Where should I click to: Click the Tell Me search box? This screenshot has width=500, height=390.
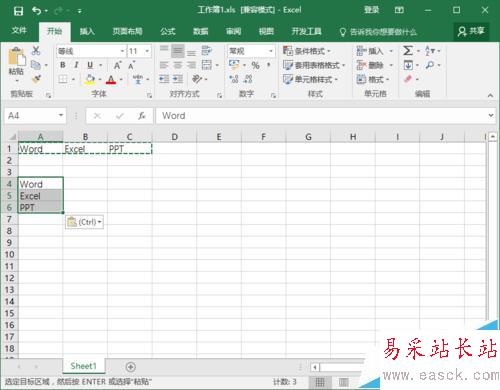coord(378,32)
